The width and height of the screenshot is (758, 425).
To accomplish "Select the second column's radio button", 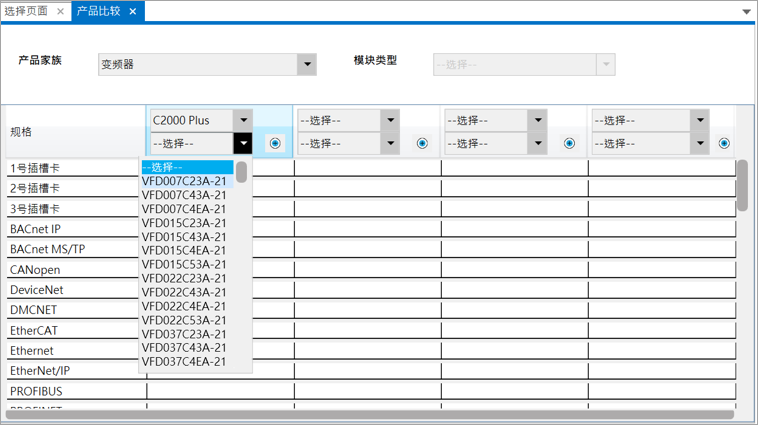I will click(x=422, y=143).
